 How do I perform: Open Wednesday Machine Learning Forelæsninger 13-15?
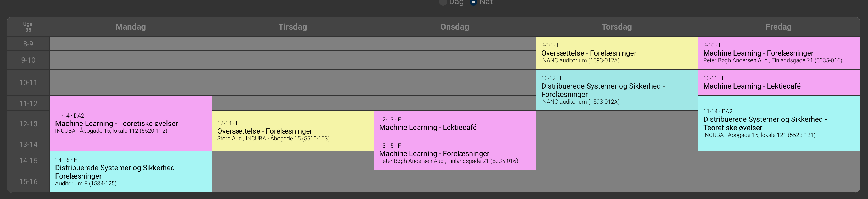point(455,153)
